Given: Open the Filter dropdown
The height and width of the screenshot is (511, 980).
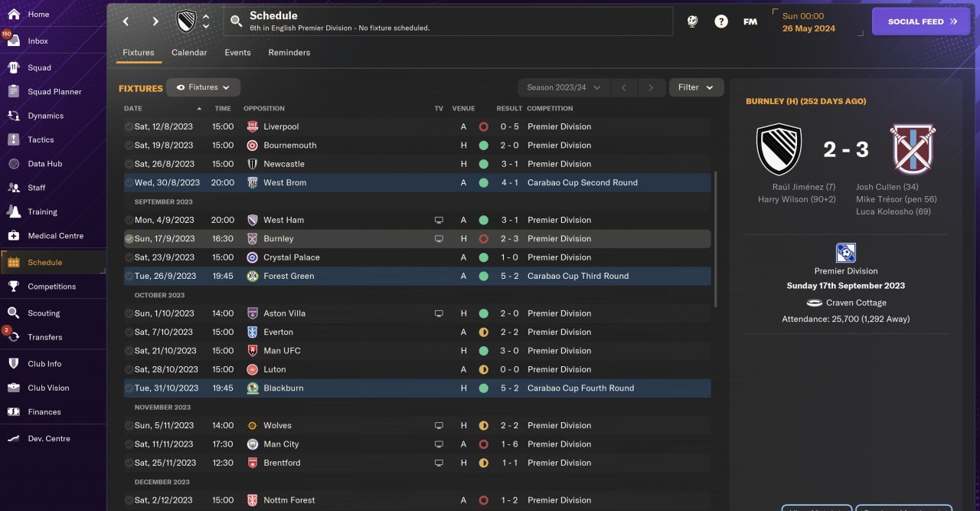Looking at the screenshot, I should tap(696, 87).
